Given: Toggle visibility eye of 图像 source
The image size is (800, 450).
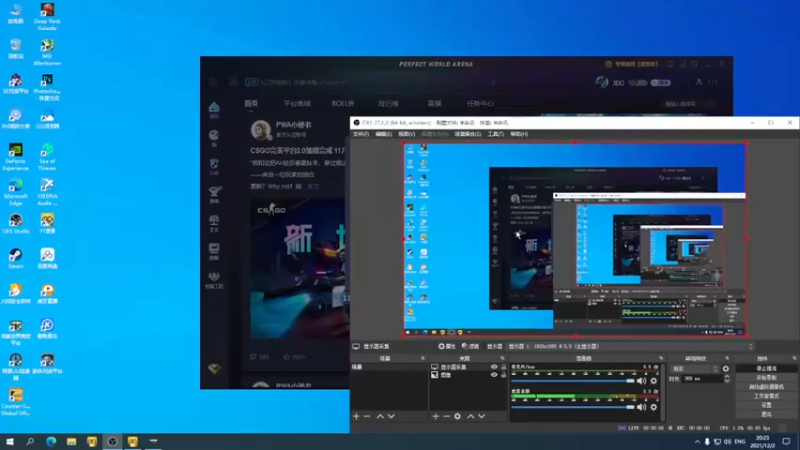Looking at the screenshot, I should 494,374.
